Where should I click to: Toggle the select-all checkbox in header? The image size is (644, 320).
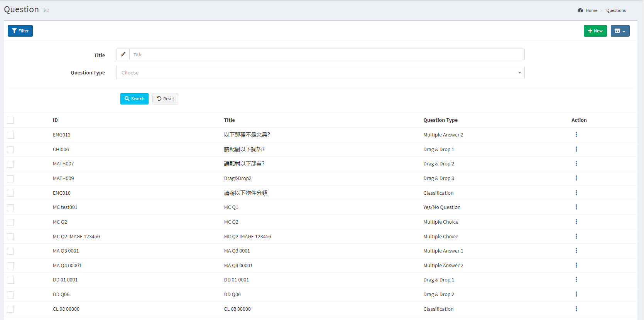pos(10,120)
